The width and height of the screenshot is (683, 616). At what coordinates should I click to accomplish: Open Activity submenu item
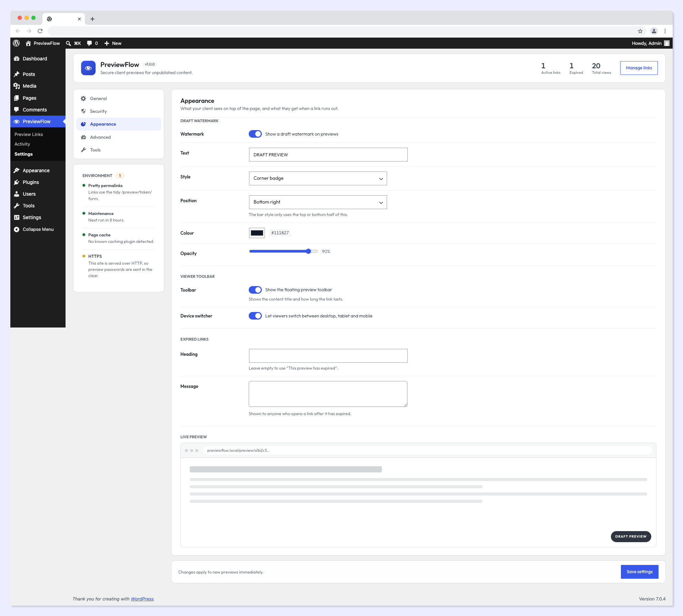point(22,144)
